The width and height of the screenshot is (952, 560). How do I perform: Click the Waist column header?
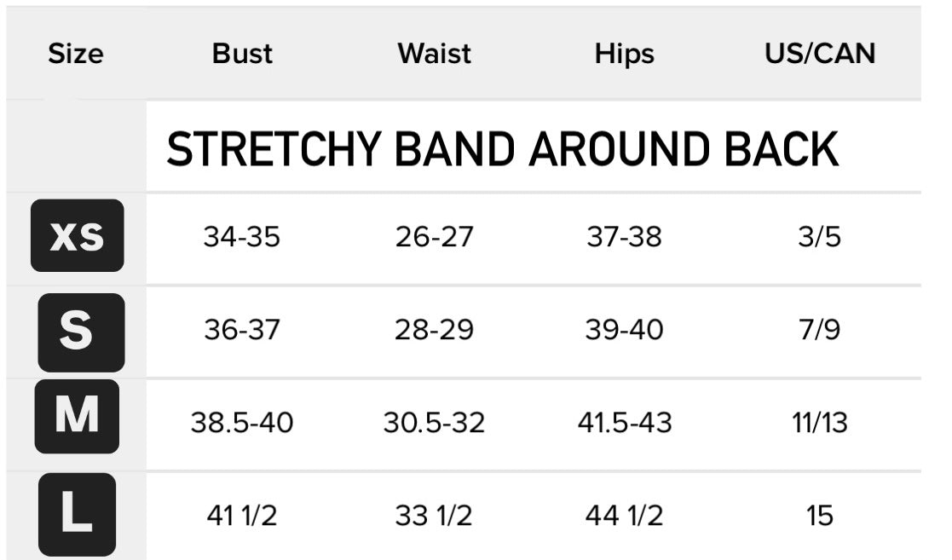click(434, 54)
